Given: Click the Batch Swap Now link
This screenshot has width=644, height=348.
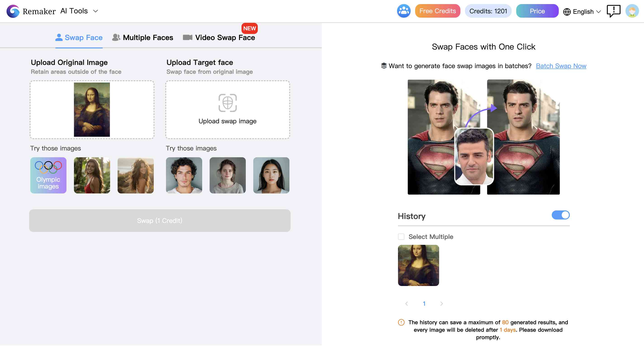Looking at the screenshot, I should click(x=561, y=66).
